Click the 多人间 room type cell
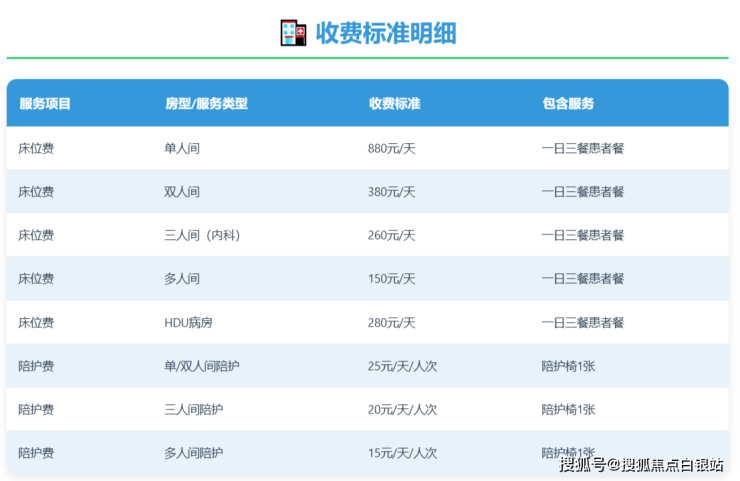The image size is (740, 481). tap(182, 278)
